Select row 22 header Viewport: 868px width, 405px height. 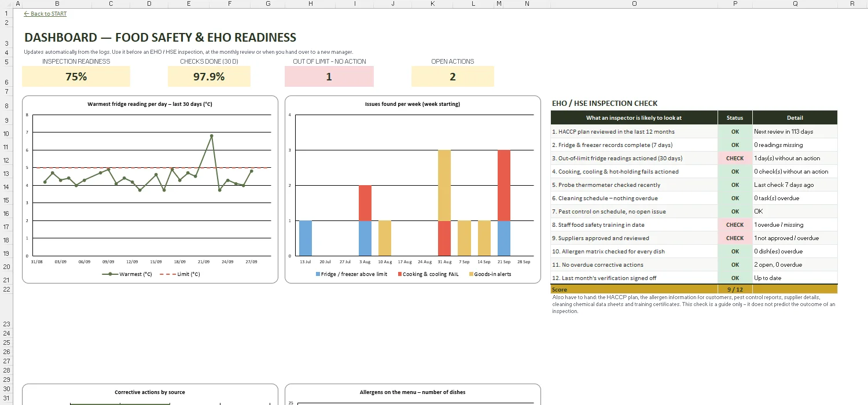click(x=6, y=289)
